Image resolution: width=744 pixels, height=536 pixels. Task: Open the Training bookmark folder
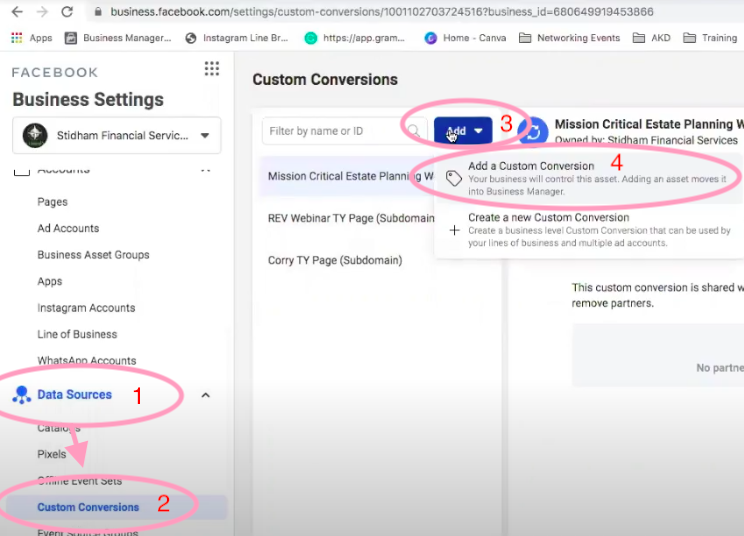710,38
